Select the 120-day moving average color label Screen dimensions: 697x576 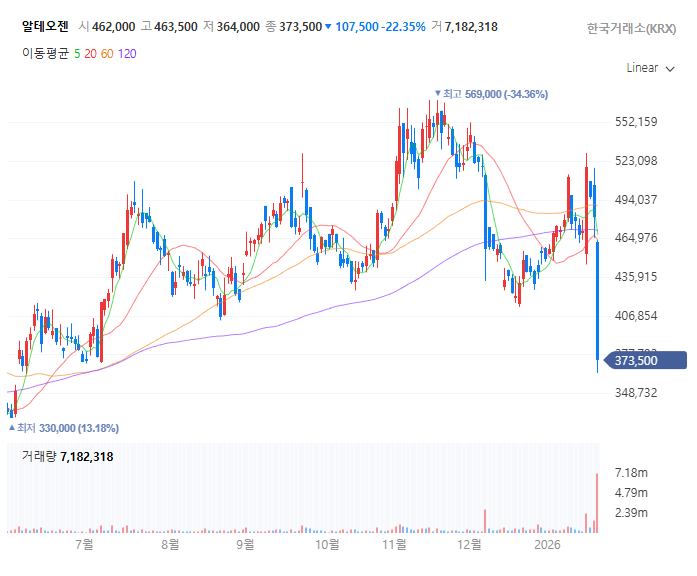[x=127, y=54]
